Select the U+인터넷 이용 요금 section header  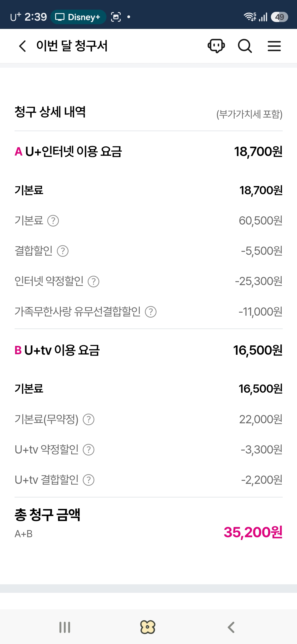(x=68, y=152)
